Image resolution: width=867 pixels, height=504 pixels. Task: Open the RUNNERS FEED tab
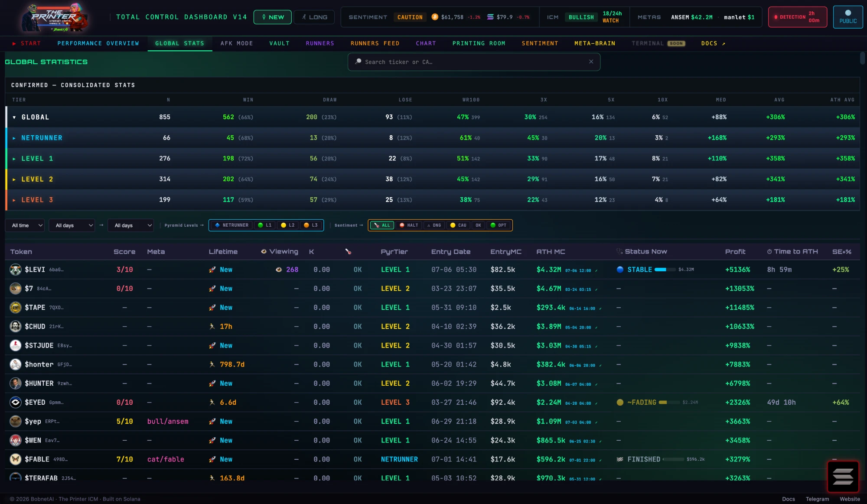coord(375,43)
